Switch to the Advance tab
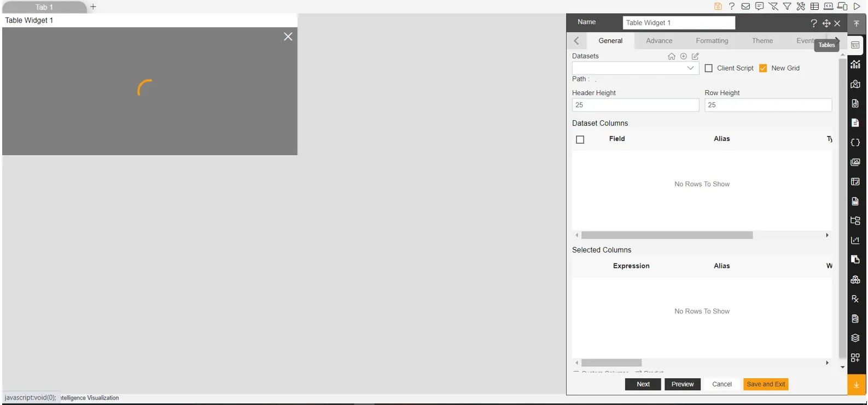Image resolution: width=868 pixels, height=405 pixels. (x=659, y=41)
